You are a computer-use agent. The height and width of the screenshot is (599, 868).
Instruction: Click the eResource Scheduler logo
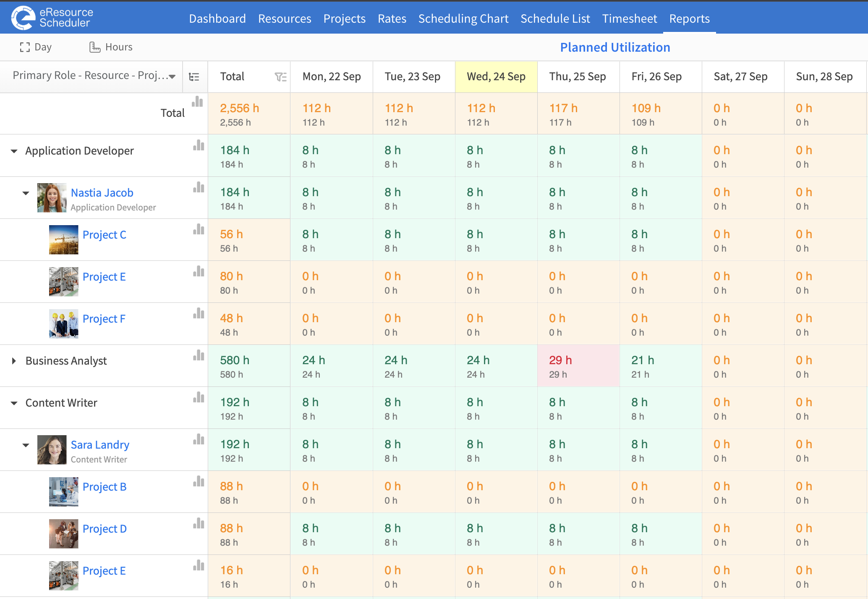point(52,18)
